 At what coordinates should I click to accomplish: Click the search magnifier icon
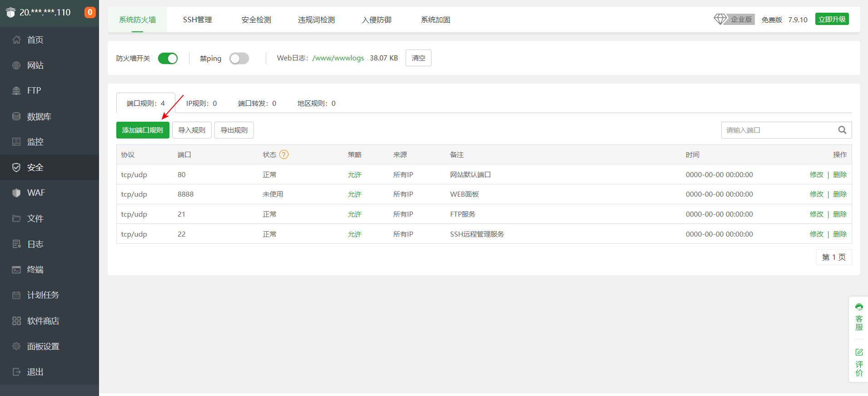(x=842, y=130)
